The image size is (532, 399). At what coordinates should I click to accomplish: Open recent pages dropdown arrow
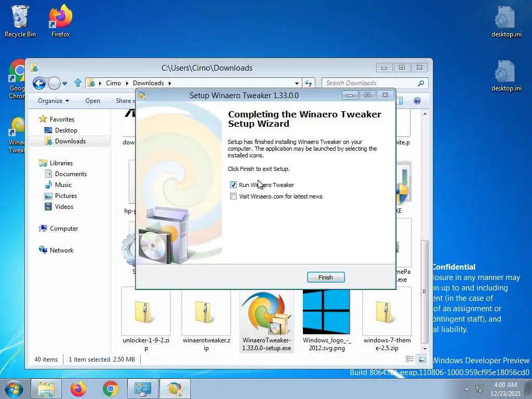coord(65,84)
